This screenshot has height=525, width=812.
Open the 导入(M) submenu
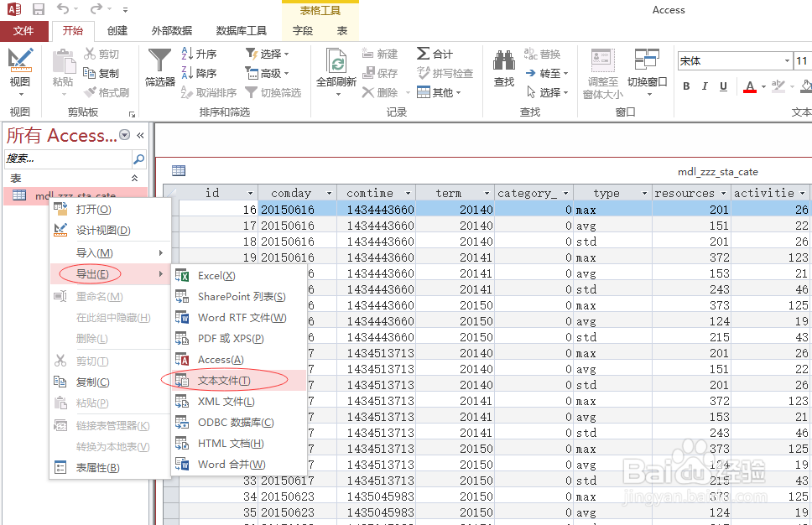pyautogui.click(x=110, y=252)
